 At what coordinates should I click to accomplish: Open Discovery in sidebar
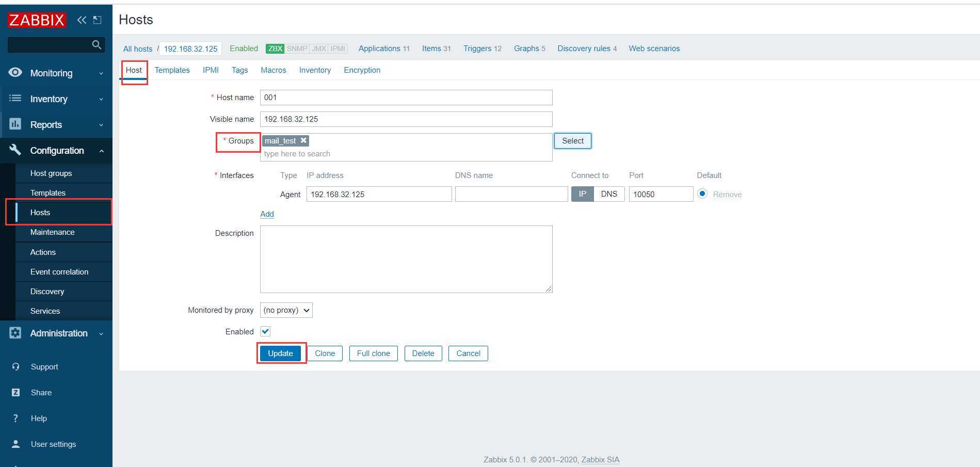(x=64, y=292)
